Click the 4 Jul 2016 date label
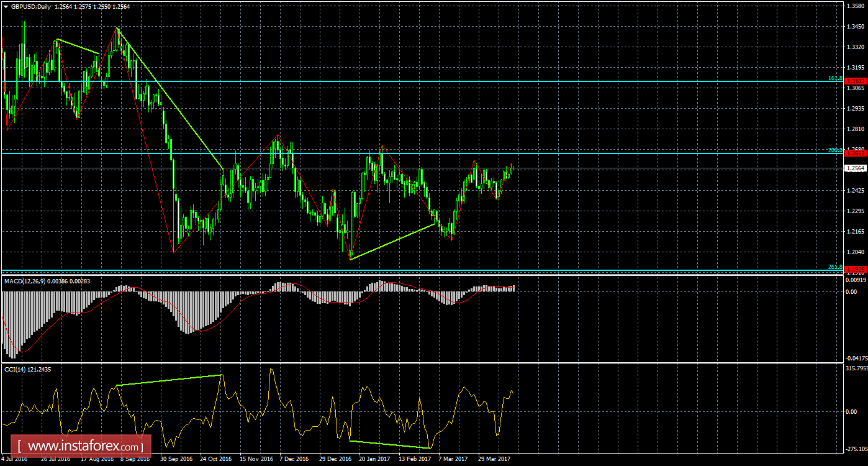This screenshot has height=466, width=868. [x=14, y=459]
